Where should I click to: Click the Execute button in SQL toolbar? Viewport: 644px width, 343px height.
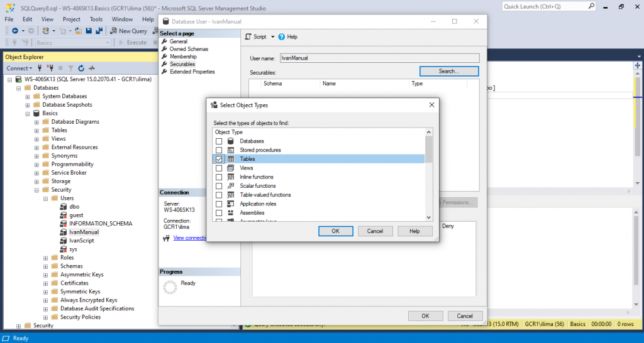pyautogui.click(x=133, y=42)
